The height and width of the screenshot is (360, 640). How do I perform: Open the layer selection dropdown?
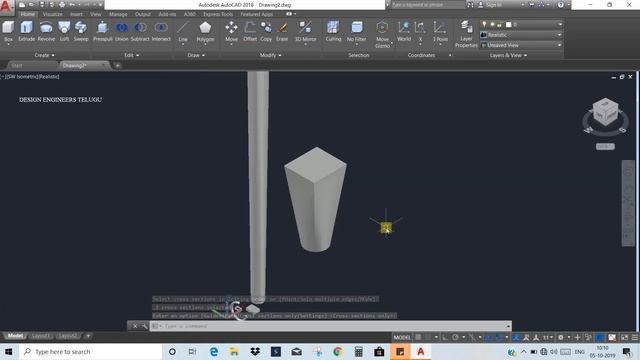click(x=521, y=24)
